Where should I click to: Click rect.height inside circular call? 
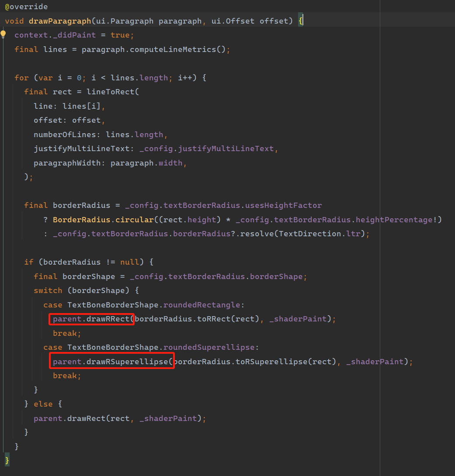[190, 220]
